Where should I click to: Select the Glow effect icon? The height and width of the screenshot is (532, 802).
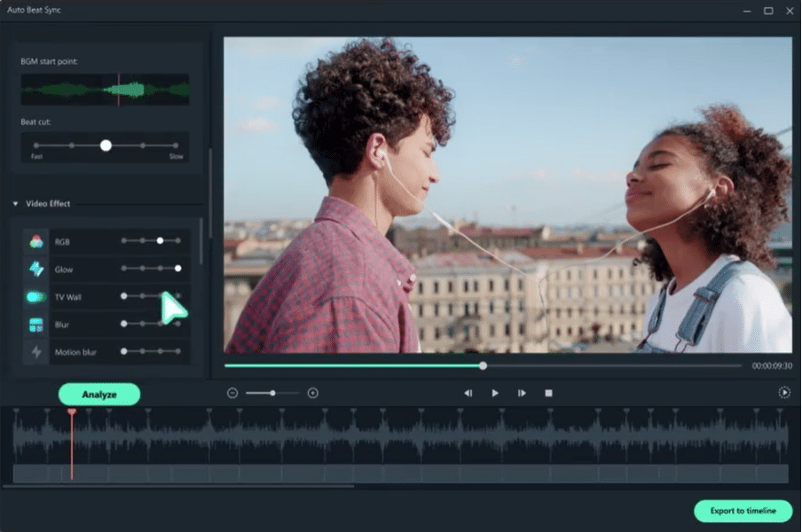click(x=35, y=269)
